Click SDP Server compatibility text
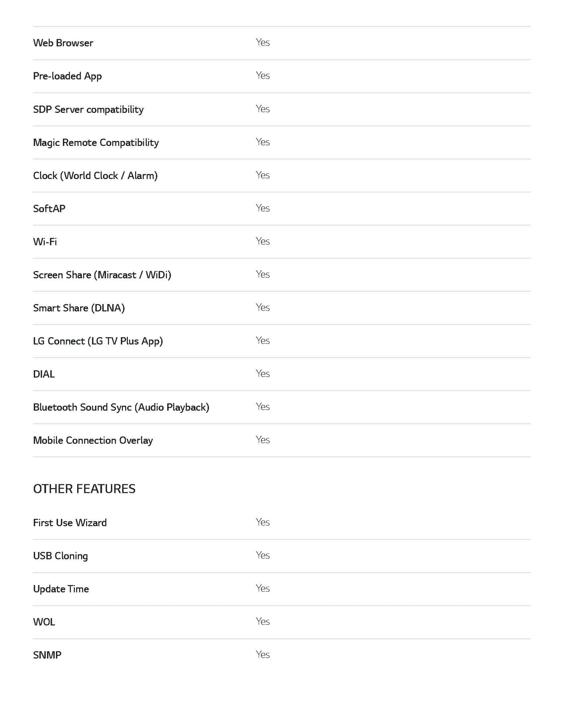The width and height of the screenshot is (563, 728). click(88, 109)
